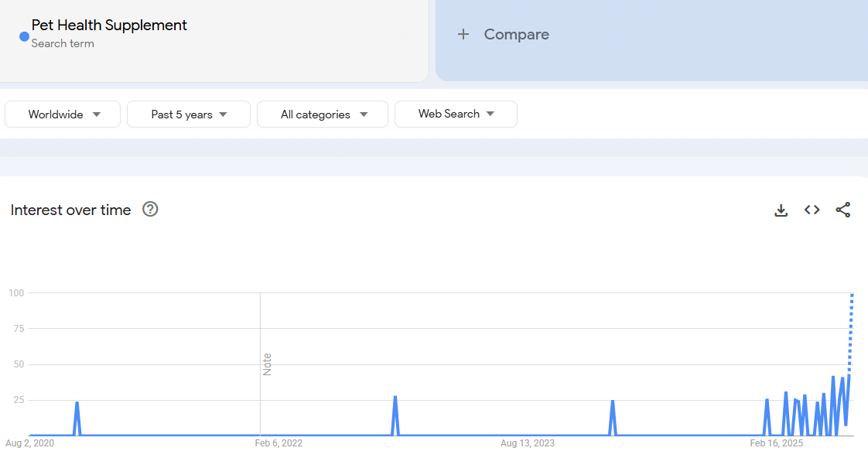Click the dotted forecast line reaching 100
Screen dimensions: 868x458
(851, 325)
